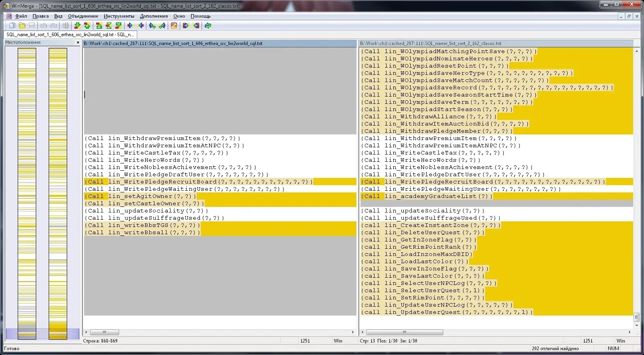This screenshot has width=644, height=355.
Task: Click the left pane horizontal scrollbar thumb
Action: 104,332
